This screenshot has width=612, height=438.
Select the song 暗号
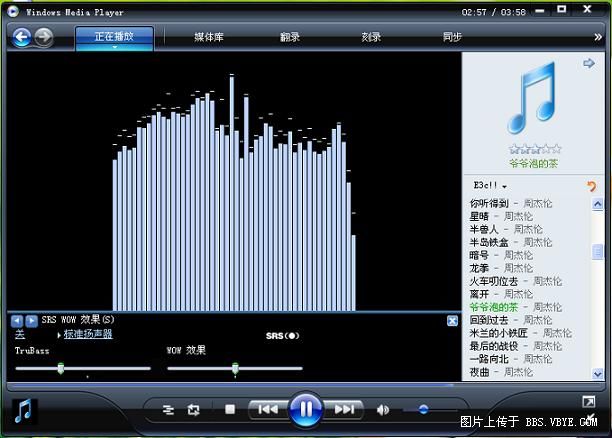point(501,255)
